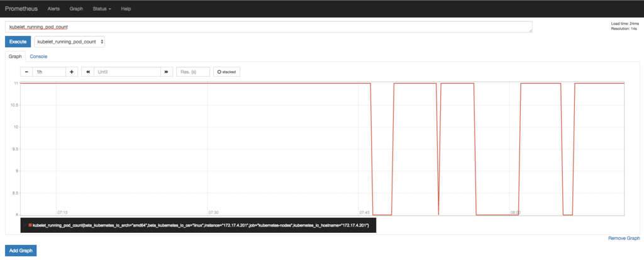Click the Resolution: 14s text
This screenshot has height=260, width=644.
point(625,29)
